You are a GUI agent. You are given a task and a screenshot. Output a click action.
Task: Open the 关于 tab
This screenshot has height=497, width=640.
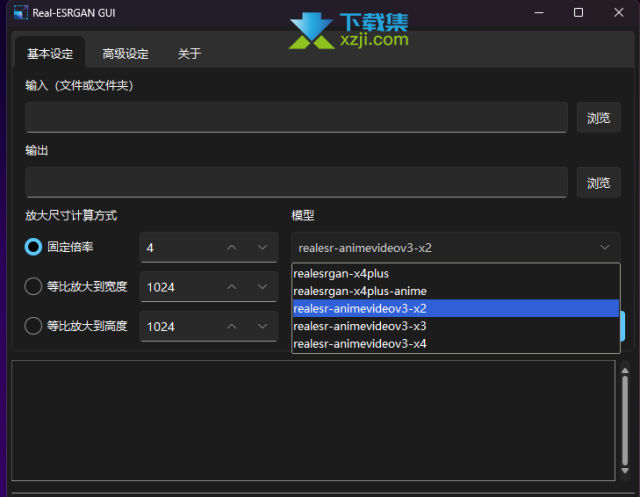coord(189,53)
